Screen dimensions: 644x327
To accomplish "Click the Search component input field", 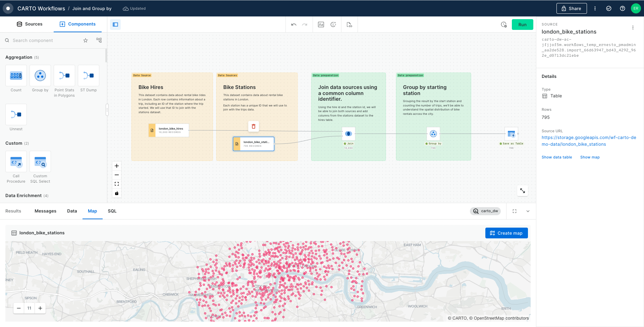I will (44, 40).
